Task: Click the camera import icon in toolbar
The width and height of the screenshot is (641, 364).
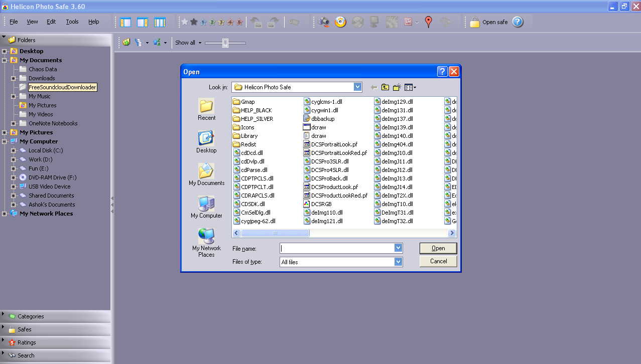Action: coord(324,22)
